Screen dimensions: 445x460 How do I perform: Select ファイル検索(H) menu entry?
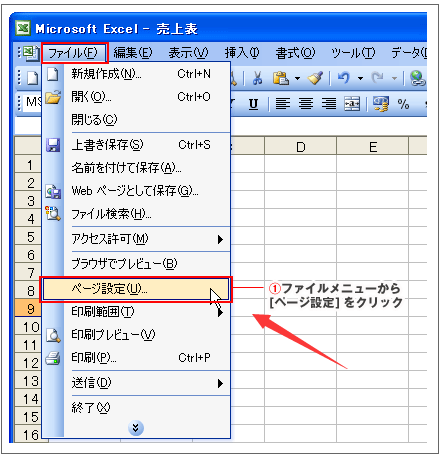pos(137,214)
